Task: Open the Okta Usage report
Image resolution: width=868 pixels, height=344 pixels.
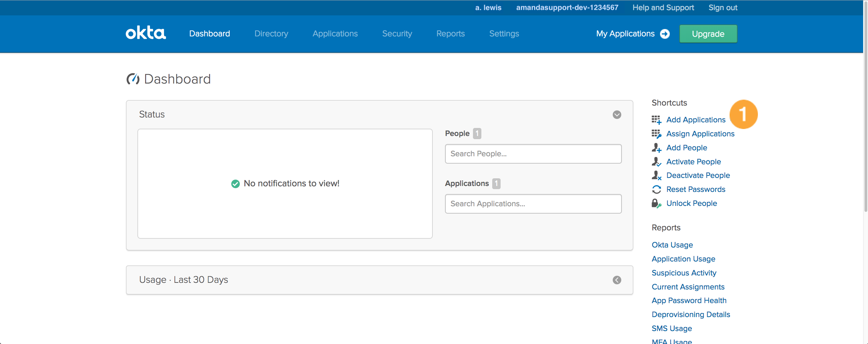Action: pyautogui.click(x=672, y=245)
